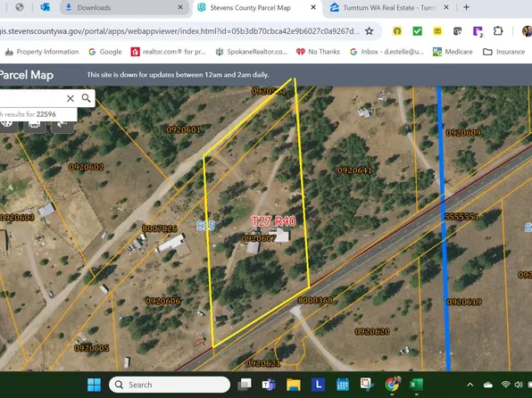Click the magnifier search icon in parcel search
Image resolution: width=532 pixels, height=398 pixels.
pyautogui.click(x=87, y=98)
